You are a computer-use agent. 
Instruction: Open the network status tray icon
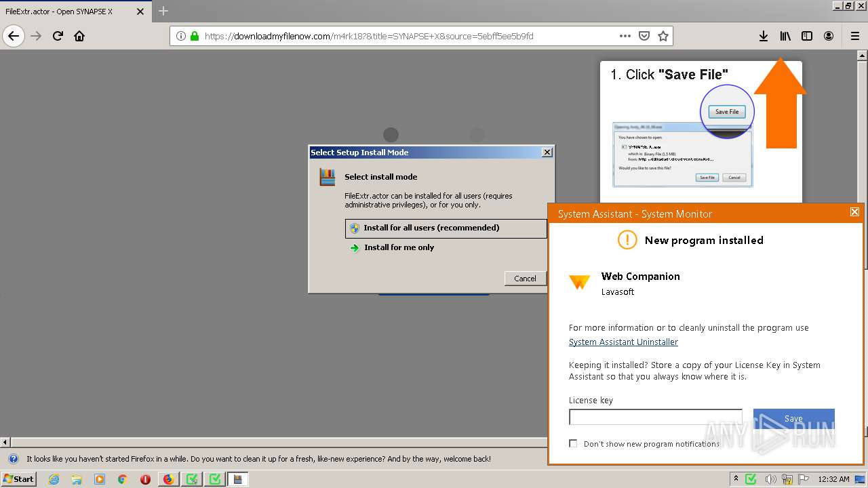[787, 479]
